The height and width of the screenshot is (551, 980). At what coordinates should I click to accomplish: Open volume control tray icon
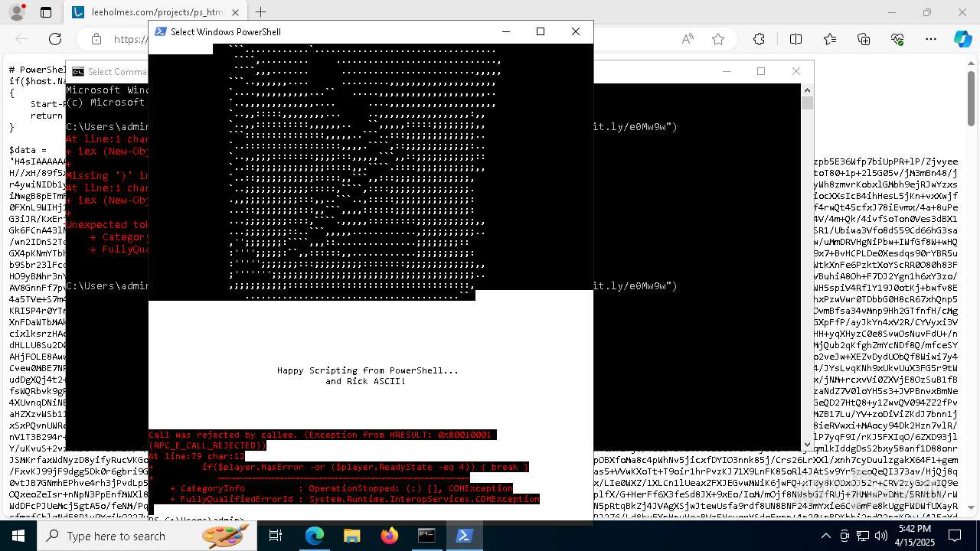pyautogui.click(x=881, y=536)
